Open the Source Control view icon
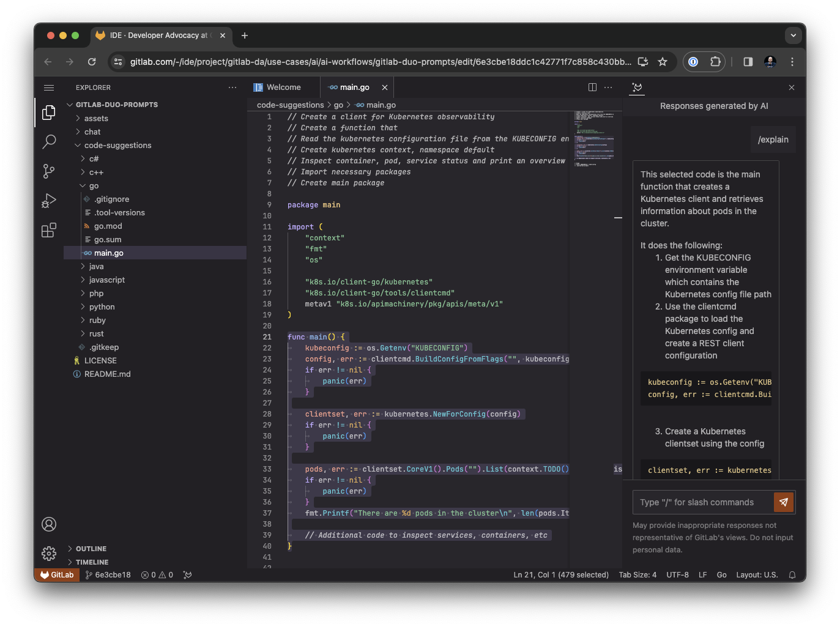Screen dimensions: 840x627 pyautogui.click(x=49, y=171)
